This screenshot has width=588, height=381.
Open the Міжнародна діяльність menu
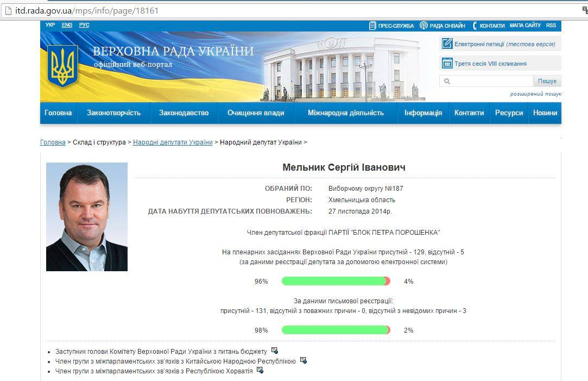(345, 113)
